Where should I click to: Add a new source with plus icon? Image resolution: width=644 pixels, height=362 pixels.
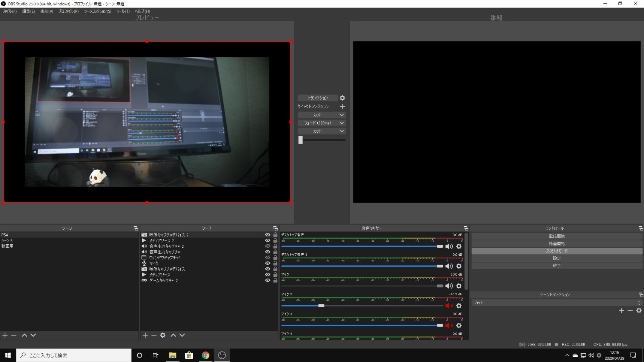145,335
